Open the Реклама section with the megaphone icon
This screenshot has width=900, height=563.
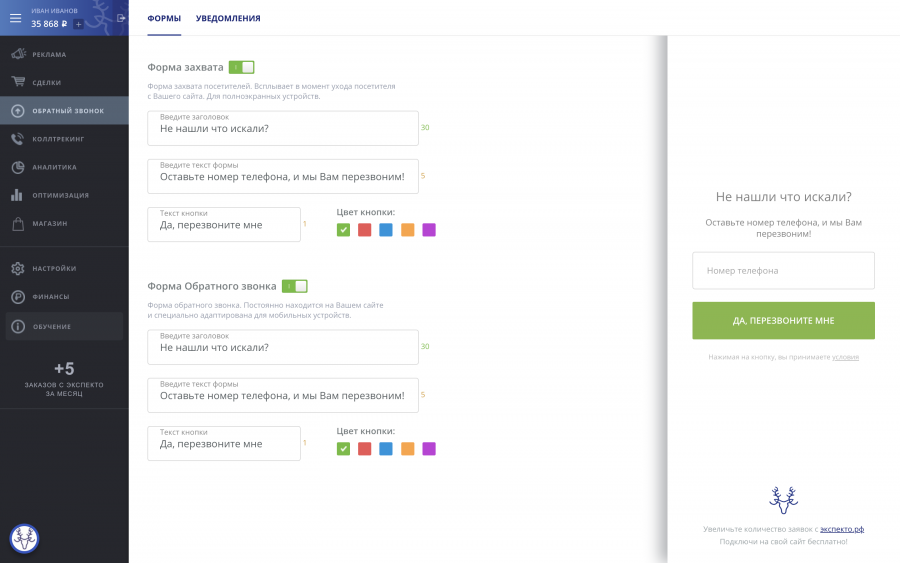17,54
